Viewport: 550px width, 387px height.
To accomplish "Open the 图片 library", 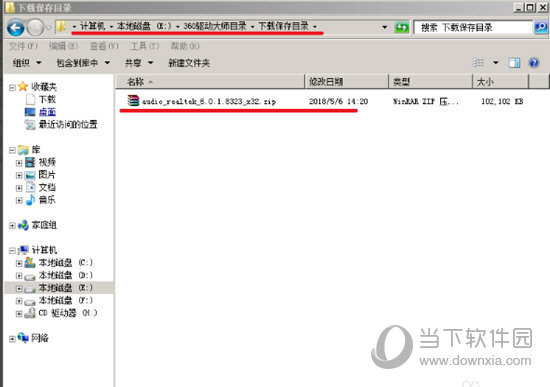I will click(47, 174).
